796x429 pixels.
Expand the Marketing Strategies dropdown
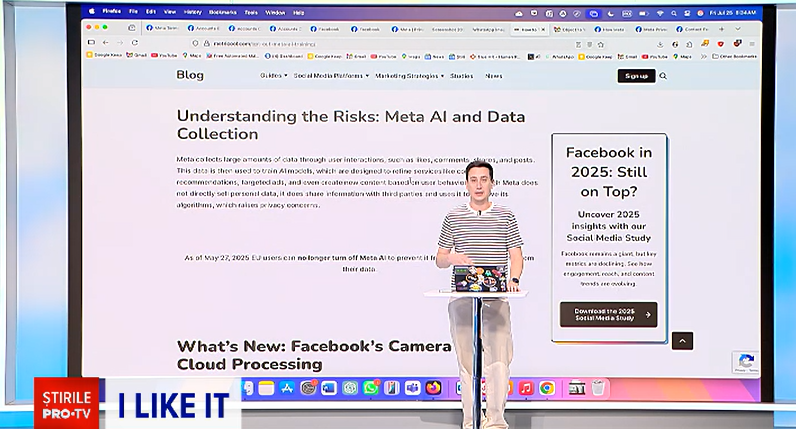pos(407,76)
